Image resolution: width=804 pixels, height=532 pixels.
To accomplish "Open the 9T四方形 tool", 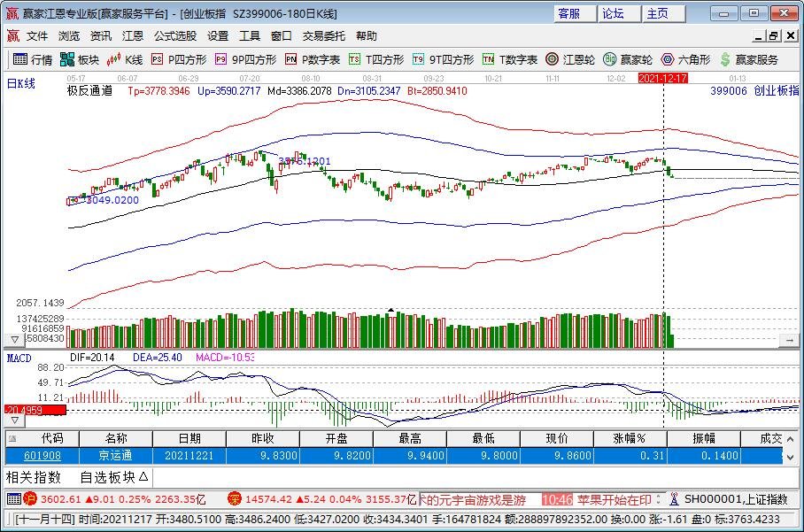I will pos(444,59).
